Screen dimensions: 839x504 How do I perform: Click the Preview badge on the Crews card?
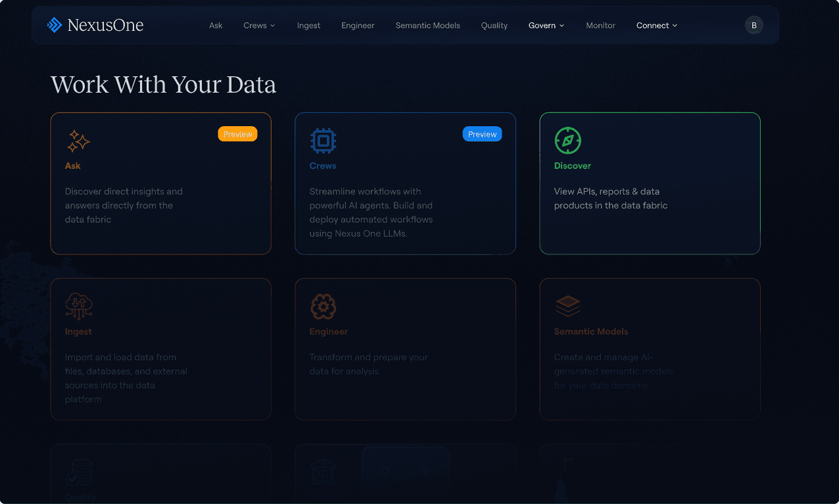[482, 133]
